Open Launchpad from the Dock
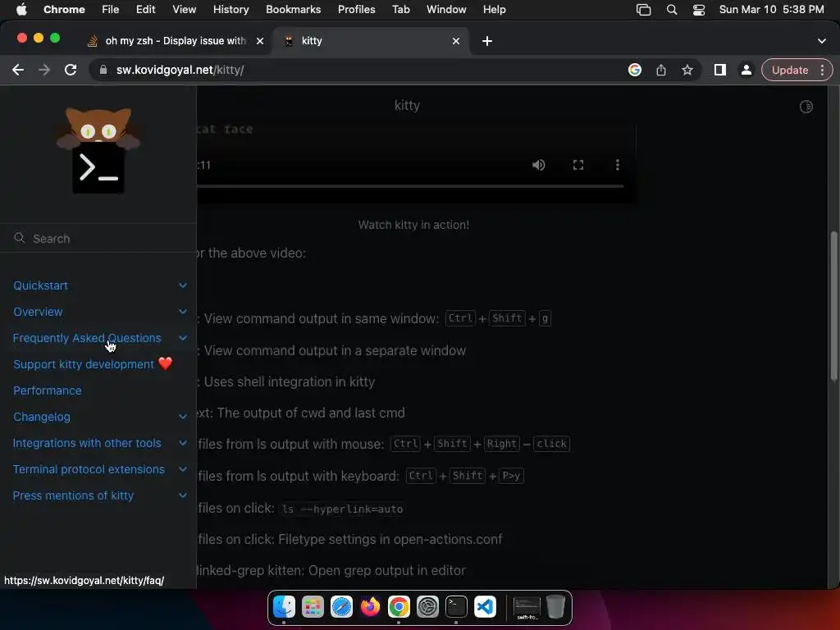This screenshot has width=840, height=630. click(313, 607)
